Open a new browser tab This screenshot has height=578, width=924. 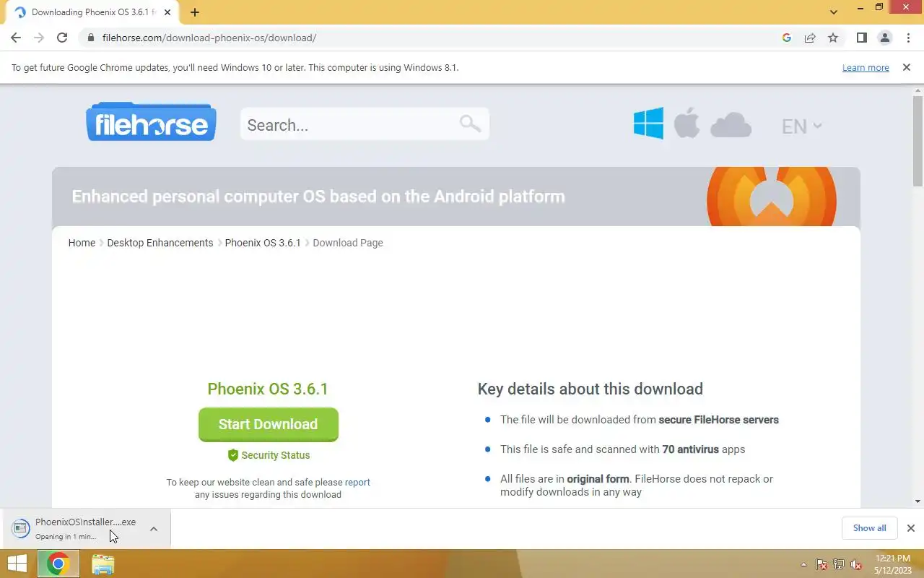[x=194, y=12]
